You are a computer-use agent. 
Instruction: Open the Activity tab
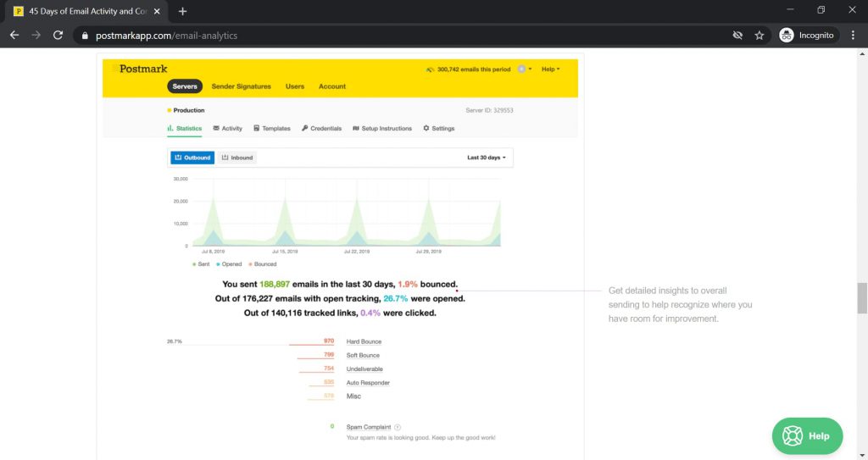pyautogui.click(x=227, y=129)
